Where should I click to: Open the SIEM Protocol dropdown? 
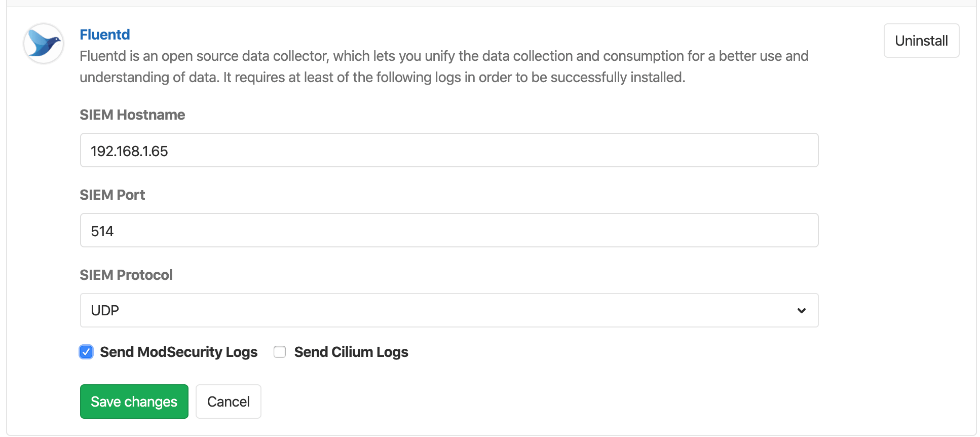pos(449,310)
